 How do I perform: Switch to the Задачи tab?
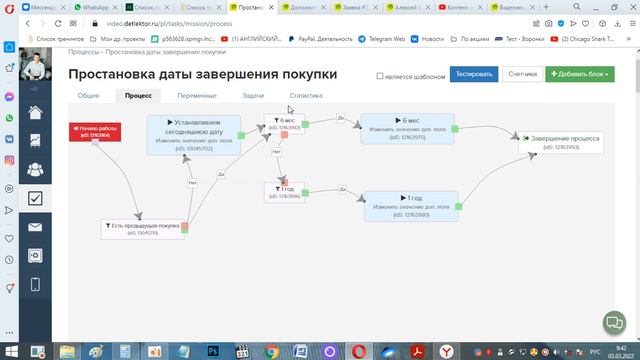click(253, 96)
